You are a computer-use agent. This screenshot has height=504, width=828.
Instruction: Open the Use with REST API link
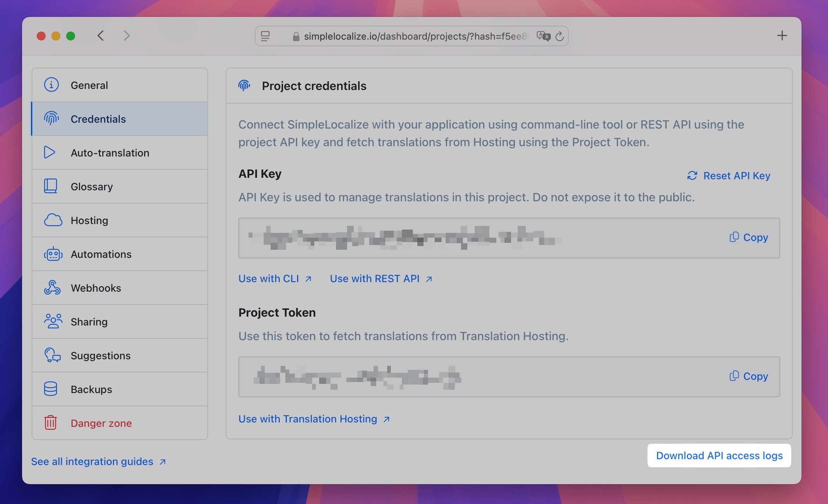[x=381, y=278]
